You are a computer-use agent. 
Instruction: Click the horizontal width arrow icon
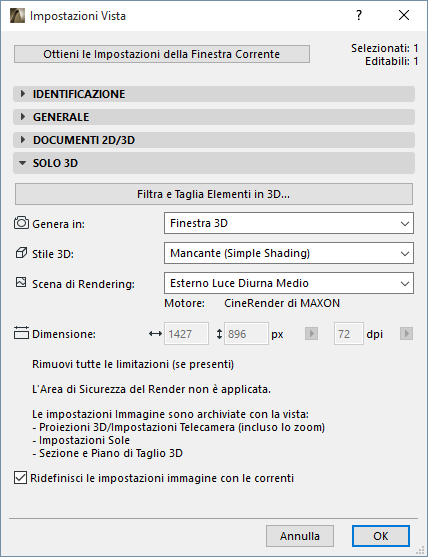(x=155, y=334)
